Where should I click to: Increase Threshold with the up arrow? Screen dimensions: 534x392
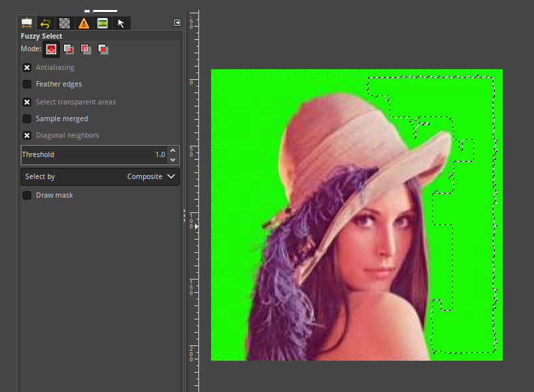pyautogui.click(x=173, y=150)
